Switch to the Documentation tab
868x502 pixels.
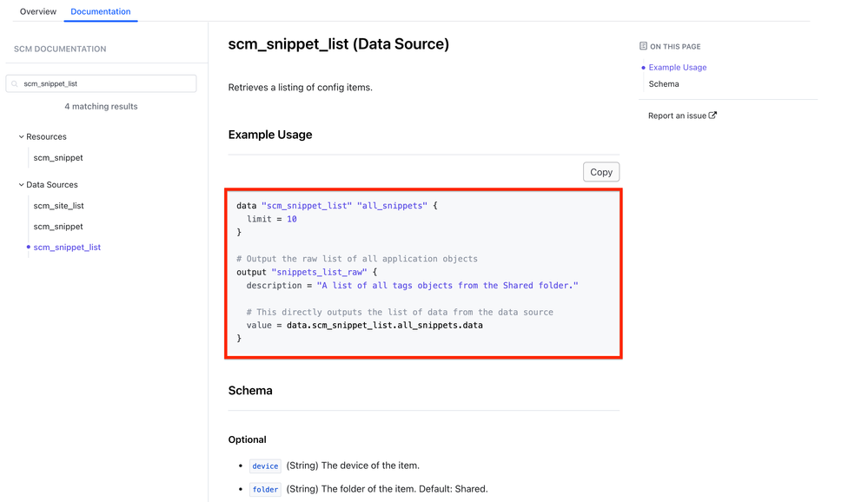coord(101,11)
